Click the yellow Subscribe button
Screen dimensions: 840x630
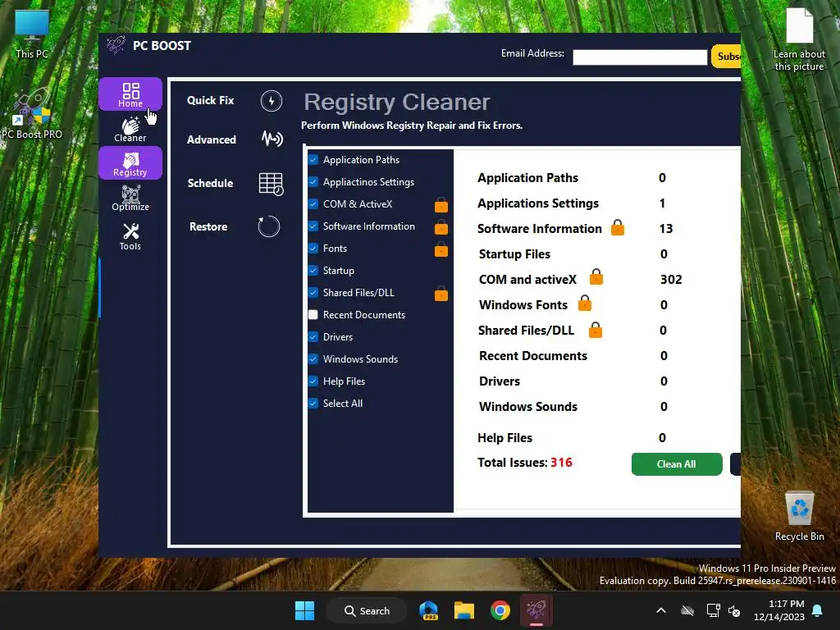[726, 57]
